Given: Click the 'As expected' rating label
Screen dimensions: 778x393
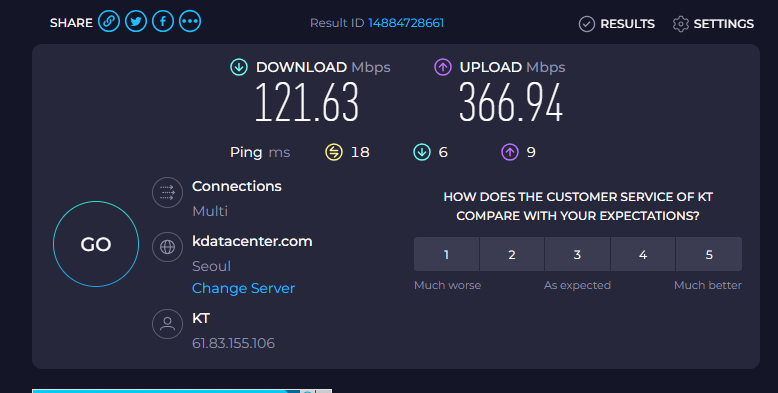Looking at the screenshot, I should [x=577, y=285].
